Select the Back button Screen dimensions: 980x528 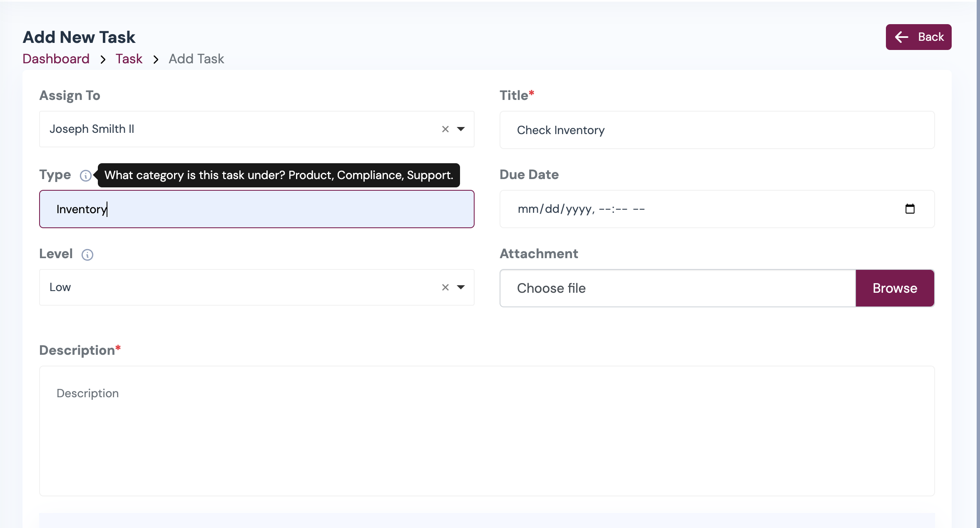(x=918, y=37)
